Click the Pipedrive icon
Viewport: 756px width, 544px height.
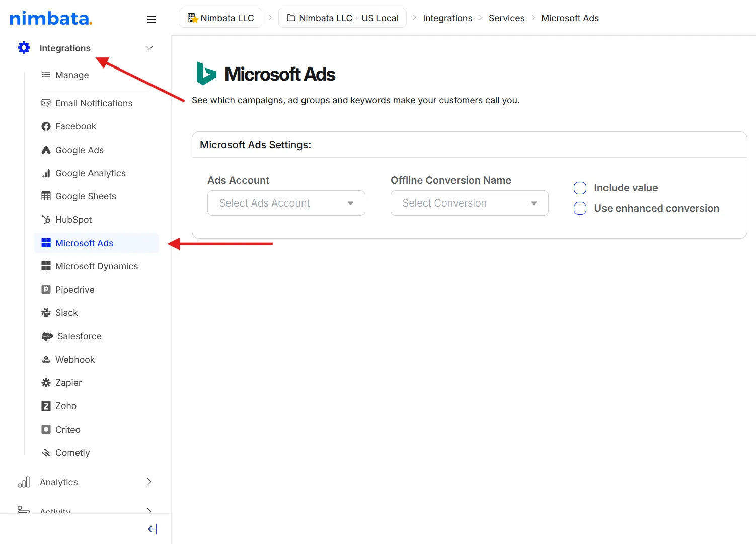click(46, 289)
